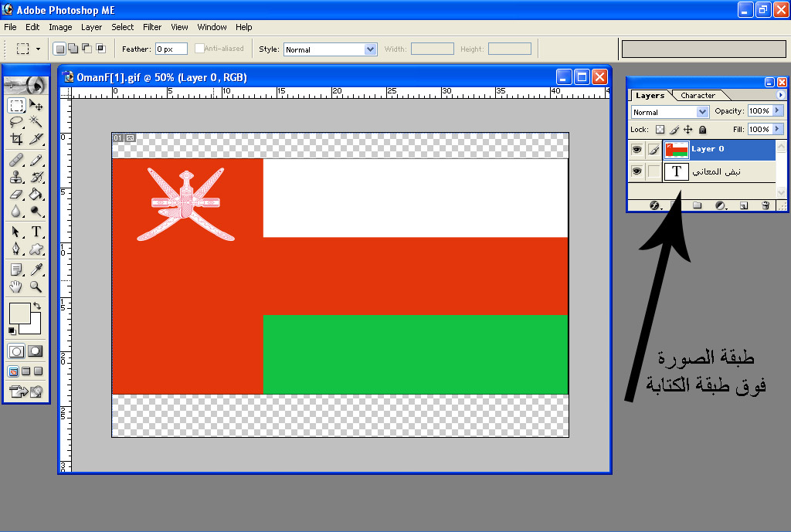Viewport: 791px width, 532px height.
Task: Switch to Full Screen with menu bar
Action: tap(25, 371)
